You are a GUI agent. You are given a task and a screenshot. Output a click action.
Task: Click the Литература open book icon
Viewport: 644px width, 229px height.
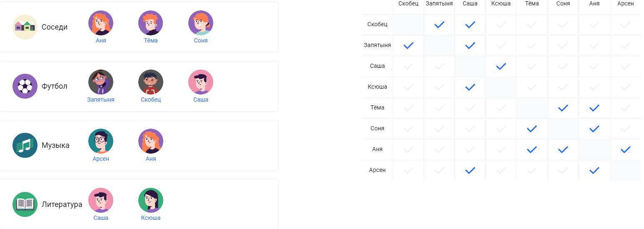(25, 204)
